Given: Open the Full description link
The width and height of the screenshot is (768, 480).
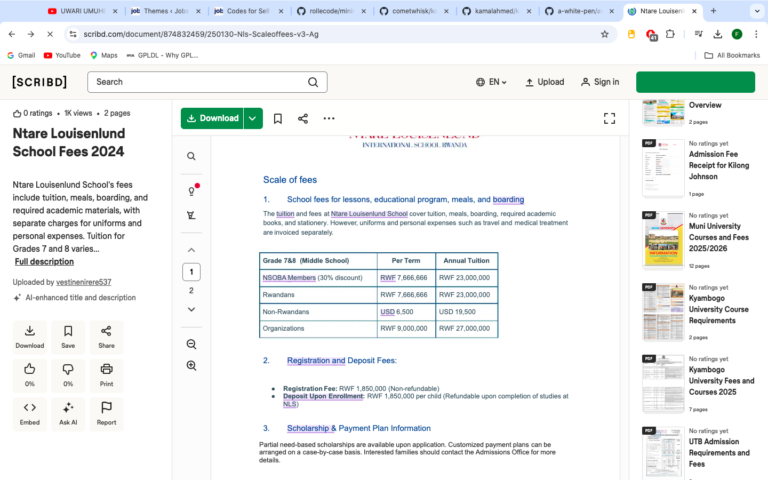Looking at the screenshot, I should click(44, 262).
